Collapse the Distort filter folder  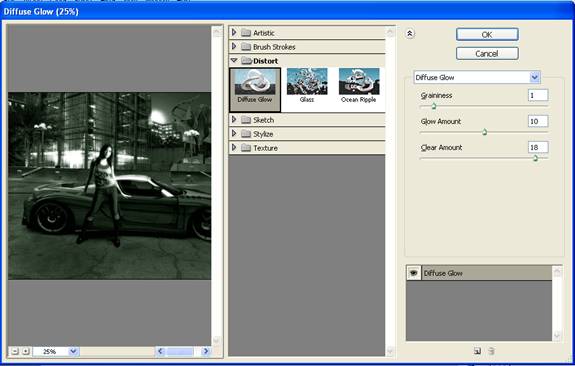234,61
